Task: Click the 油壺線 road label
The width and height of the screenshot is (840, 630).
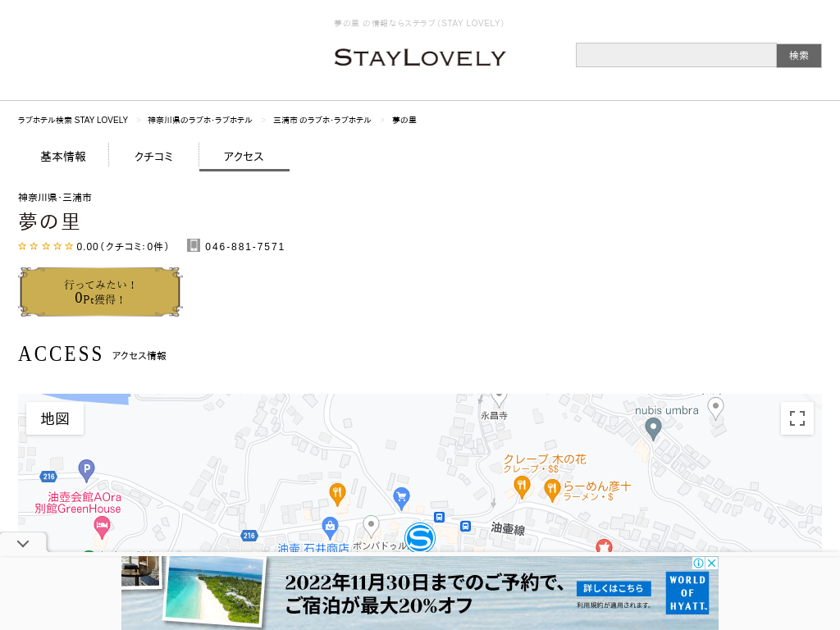Action: 508,529
